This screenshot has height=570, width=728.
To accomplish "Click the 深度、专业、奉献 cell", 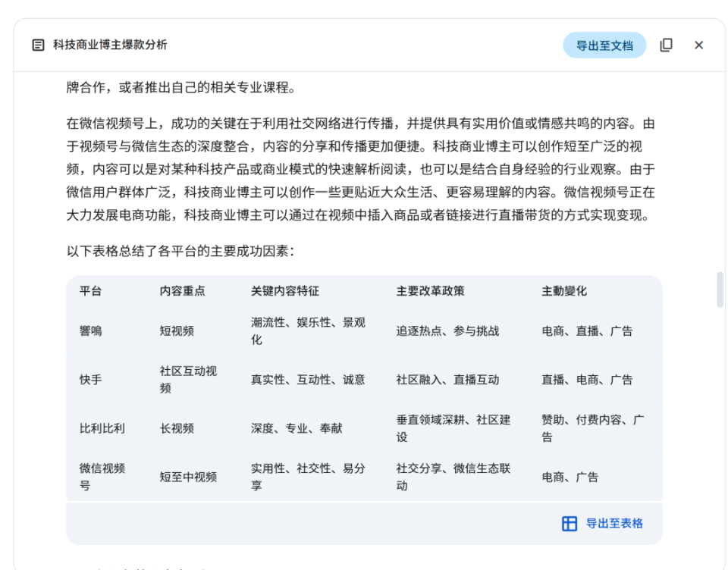I will tap(297, 428).
